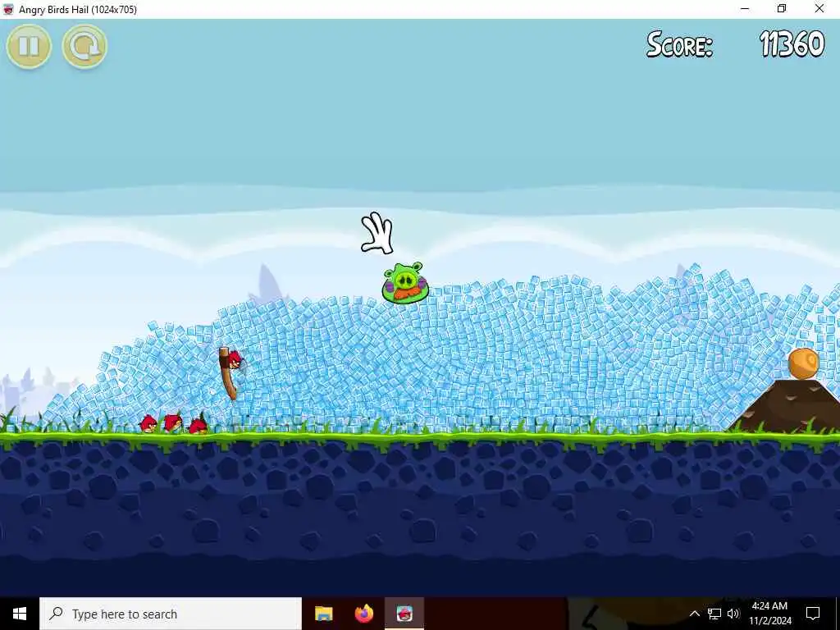Launch Firefox from the taskbar
The image size is (840, 630).
click(363, 614)
